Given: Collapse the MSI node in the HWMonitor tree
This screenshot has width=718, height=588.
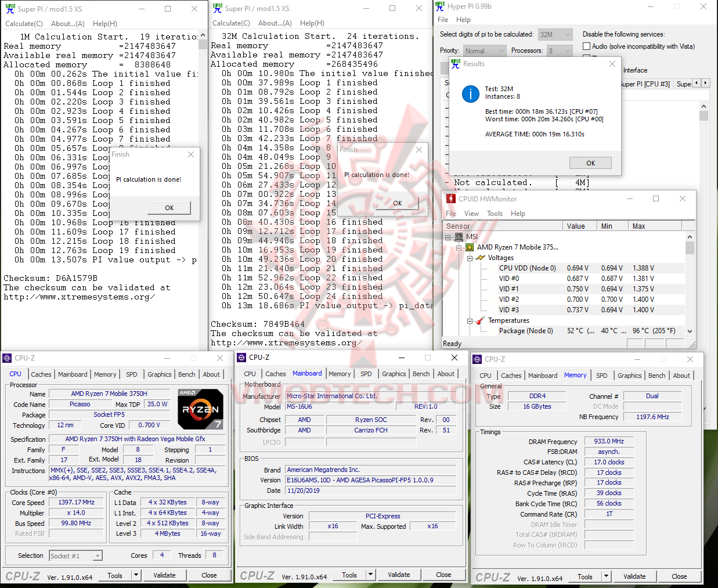Looking at the screenshot, I should 448,237.
